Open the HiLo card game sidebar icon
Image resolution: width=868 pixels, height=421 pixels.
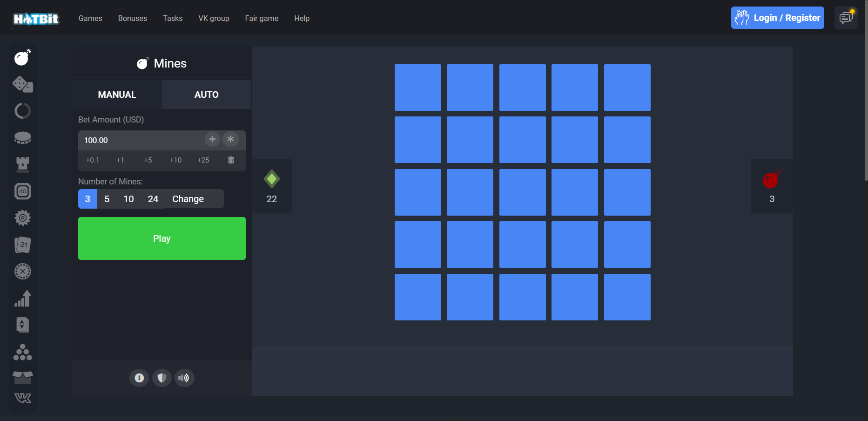click(22, 325)
